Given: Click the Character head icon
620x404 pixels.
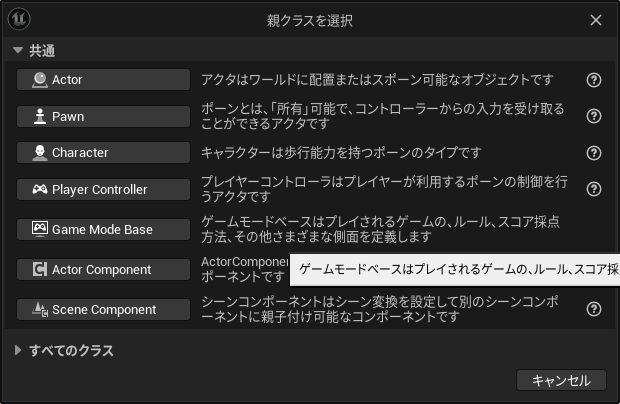Looking at the screenshot, I should tap(40, 153).
